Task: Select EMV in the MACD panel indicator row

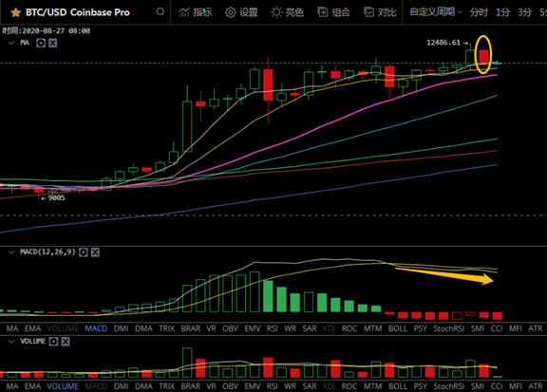Action: [x=253, y=328]
